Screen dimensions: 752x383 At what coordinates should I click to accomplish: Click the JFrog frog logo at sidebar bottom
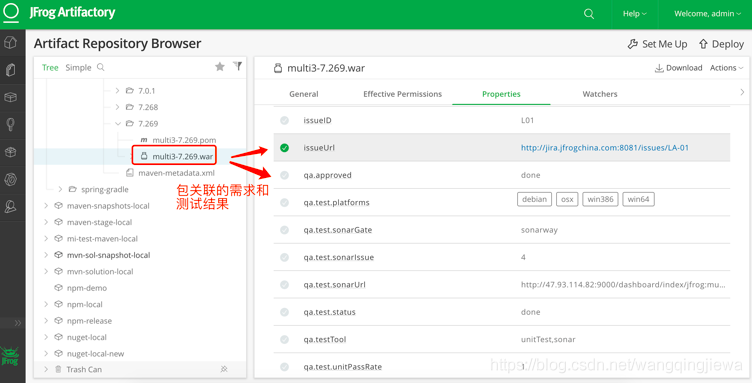coord(9,356)
